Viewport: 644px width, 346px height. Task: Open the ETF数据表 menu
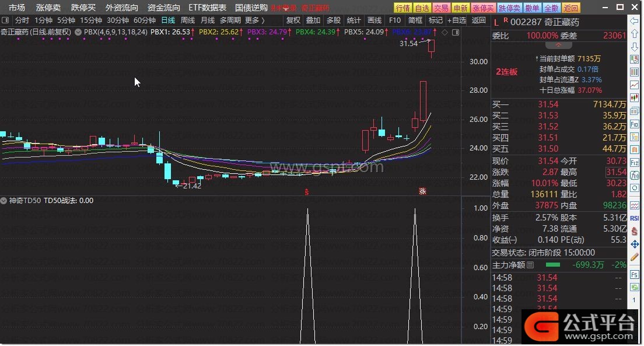pos(208,8)
